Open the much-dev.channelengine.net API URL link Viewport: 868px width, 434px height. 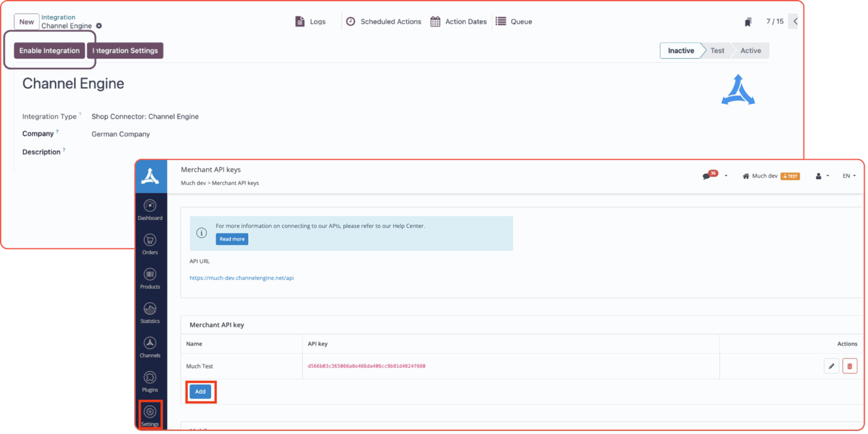(242, 278)
